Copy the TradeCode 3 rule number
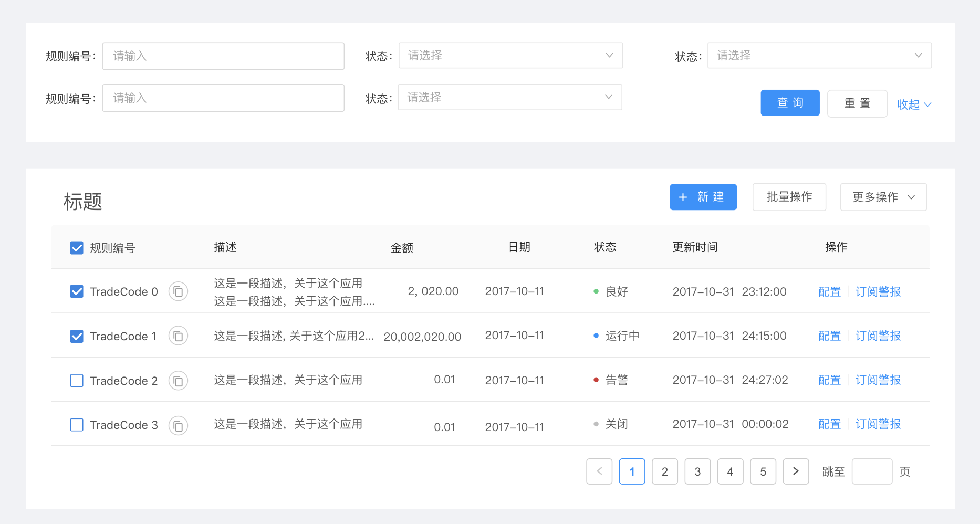The image size is (980, 524). tap(178, 425)
